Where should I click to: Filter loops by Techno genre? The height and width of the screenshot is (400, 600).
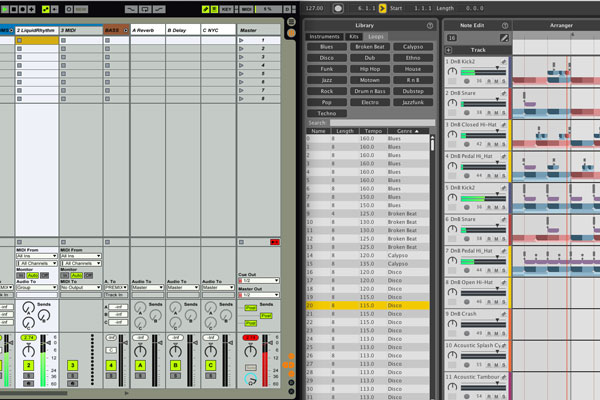(x=326, y=113)
